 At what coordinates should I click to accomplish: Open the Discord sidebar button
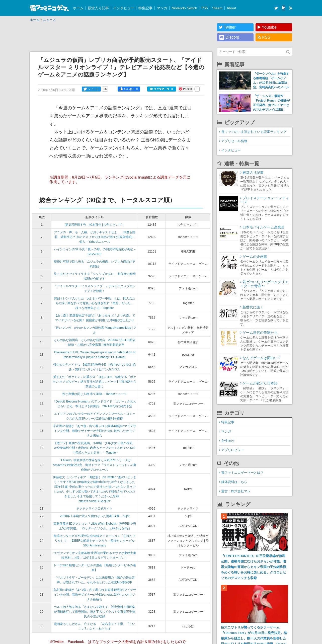(235, 37)
